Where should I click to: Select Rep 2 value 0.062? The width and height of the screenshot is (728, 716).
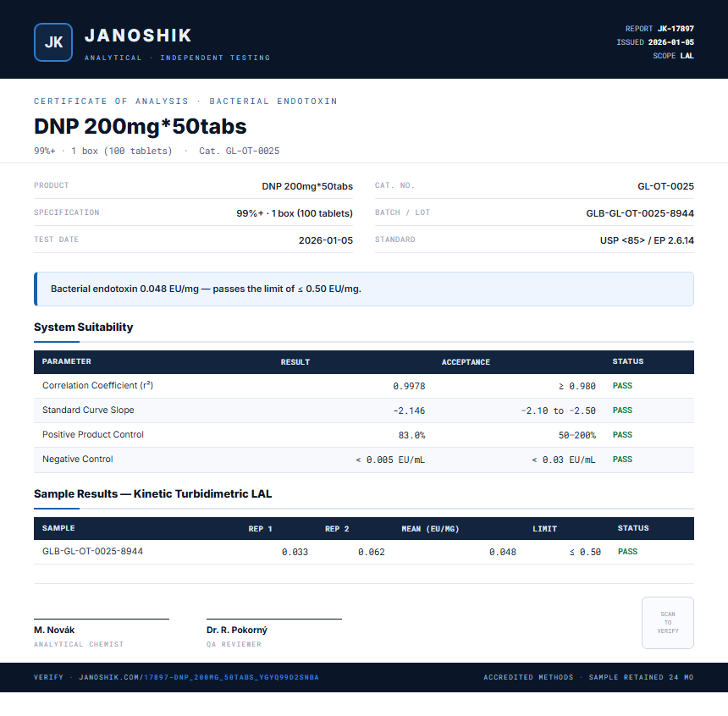(372, 552)
